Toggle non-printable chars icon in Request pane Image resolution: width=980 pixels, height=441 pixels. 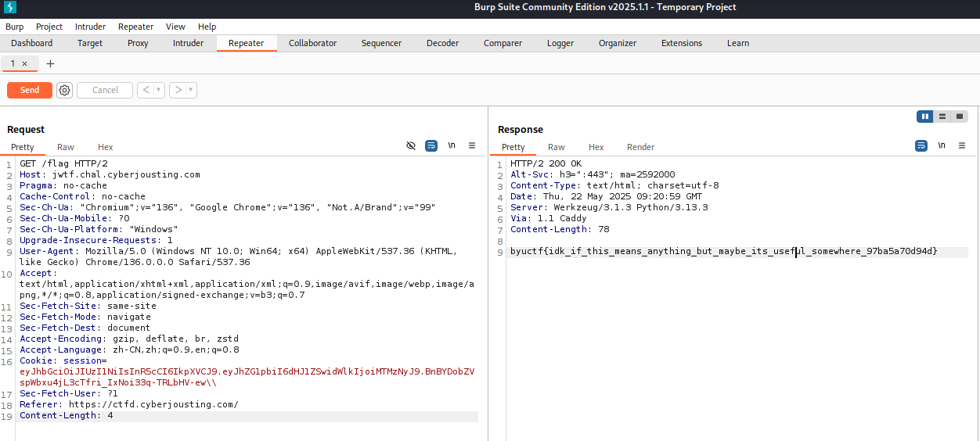tap(411, 145)
